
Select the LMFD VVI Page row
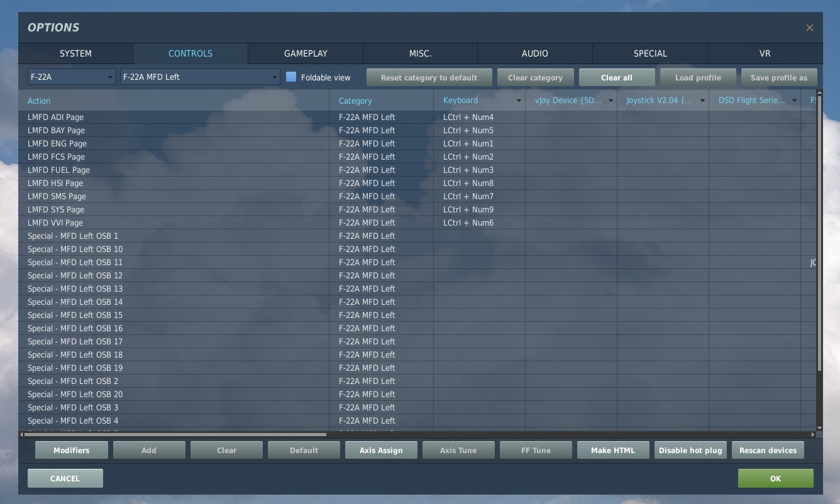click(417, 222)
